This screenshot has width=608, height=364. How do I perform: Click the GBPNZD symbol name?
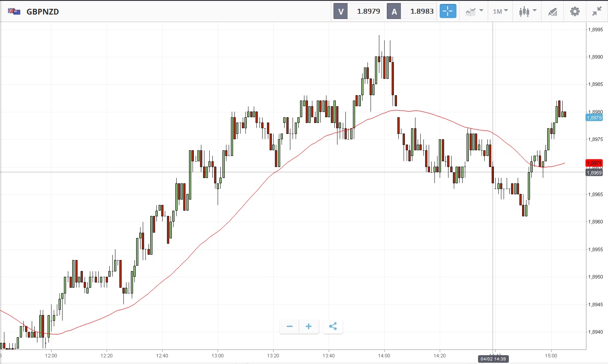(x=43, y=12)
